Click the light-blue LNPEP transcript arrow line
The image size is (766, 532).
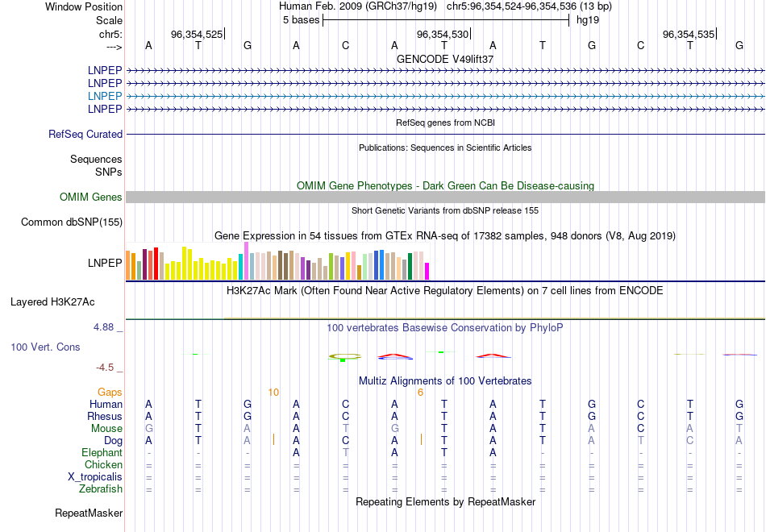click(445, 96)
